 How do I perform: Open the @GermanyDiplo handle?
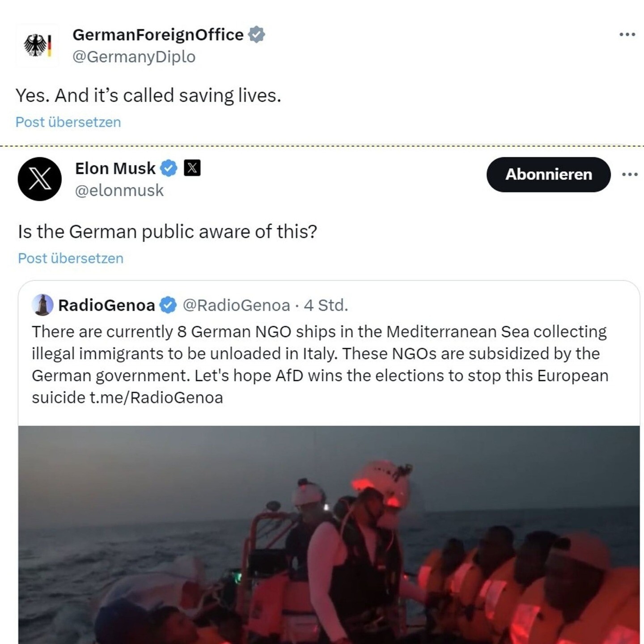(134, 57)
